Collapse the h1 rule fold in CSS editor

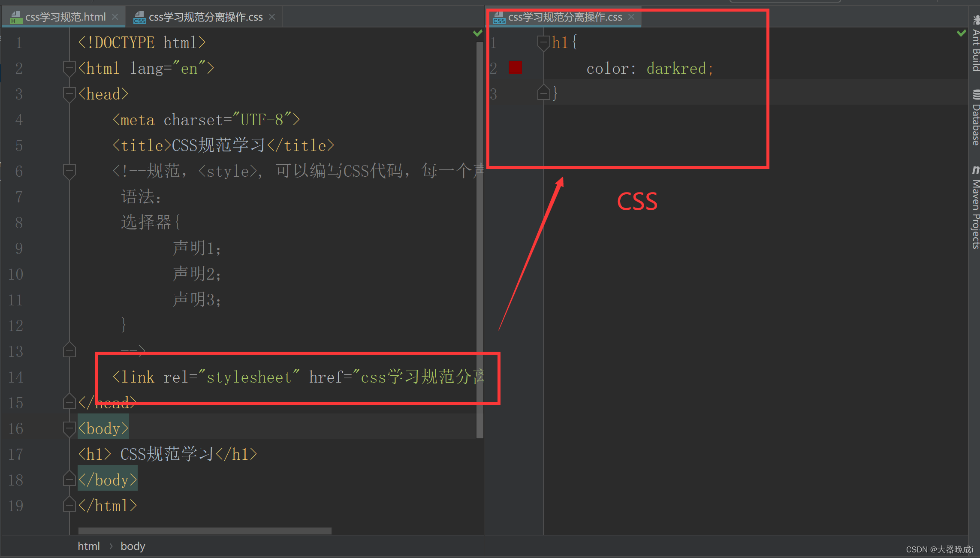tap(543, 43)
